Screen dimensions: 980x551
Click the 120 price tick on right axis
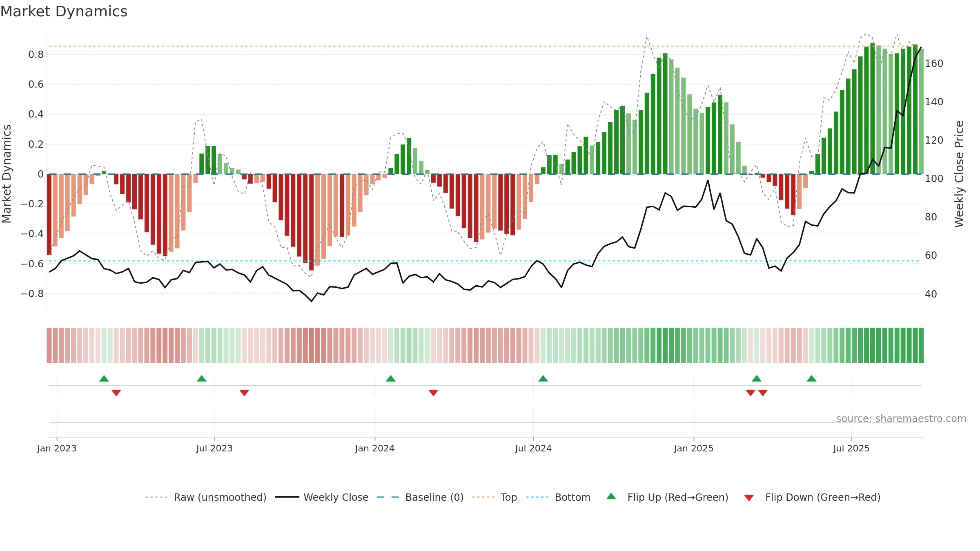(934, 140)
